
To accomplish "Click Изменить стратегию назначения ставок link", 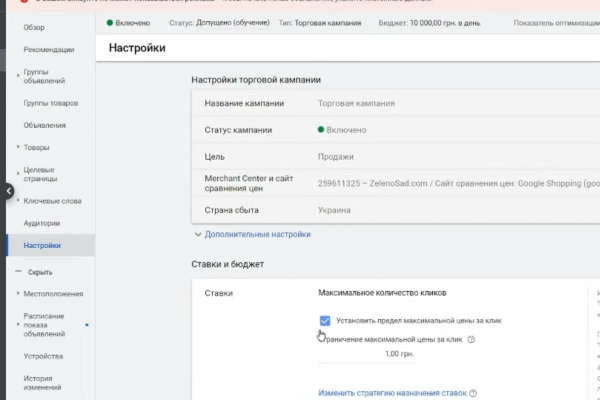I will [x=391, y=394].
